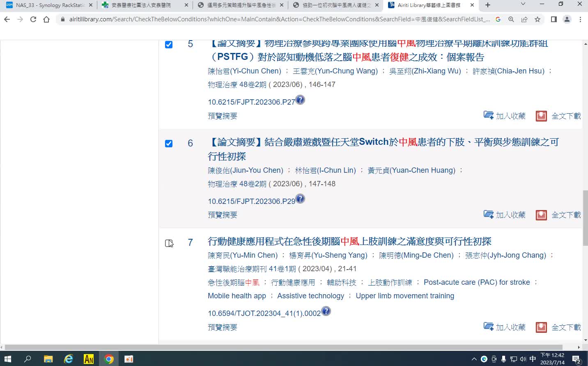Viewport: 588px width, 366px height.
Task: Open the Chrome profile avatar menu
Action: [x=567, y=19]
